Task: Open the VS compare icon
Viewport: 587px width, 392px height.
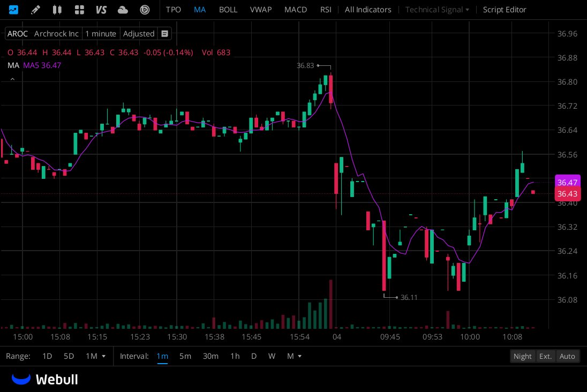Action: pyautogui.click(x=101, y=9)
